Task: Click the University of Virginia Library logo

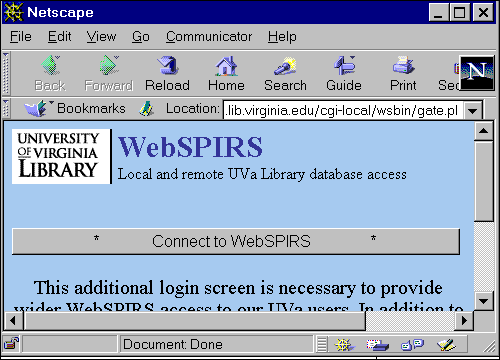Action: [61, 156]
